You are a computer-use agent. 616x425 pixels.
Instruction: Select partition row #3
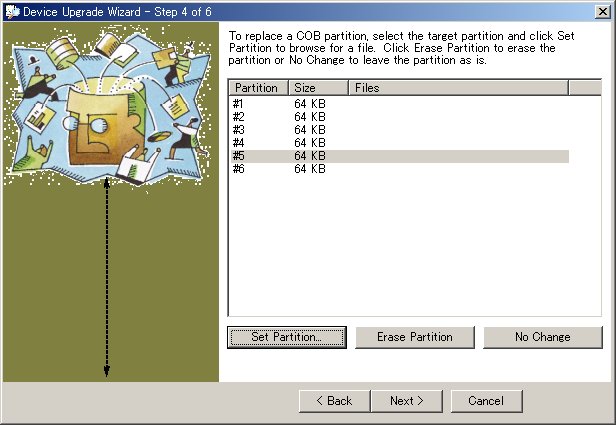[400, 130]
